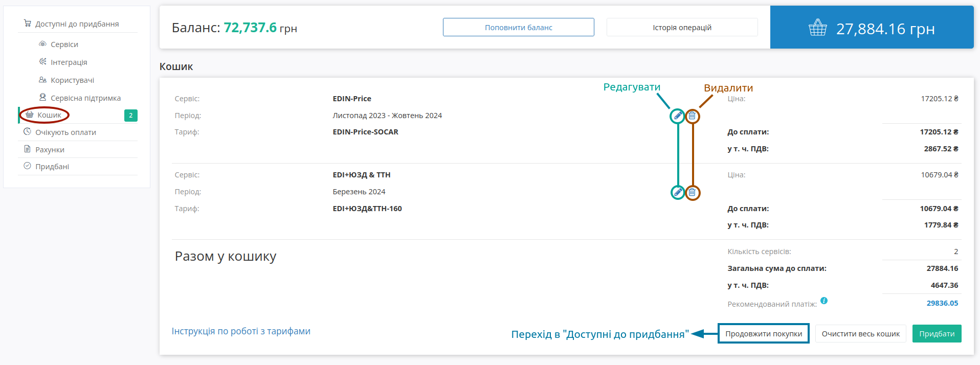Click the cart icon beside Доступні до придбання

click(x=28, y=24)
